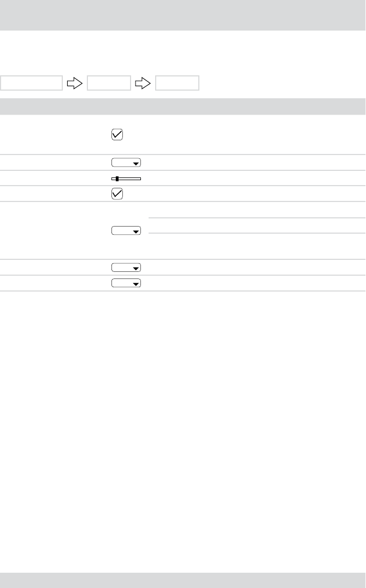Screen dimensions: 366x588
Task: Click the second arrow icon in the breadcrumb path
Action: 143,83
